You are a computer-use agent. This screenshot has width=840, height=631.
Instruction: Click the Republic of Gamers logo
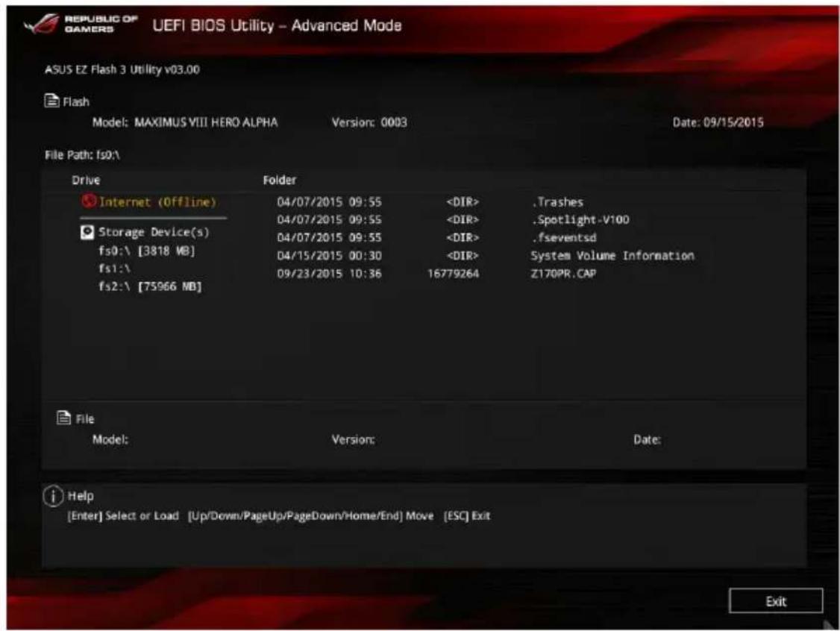(81, 24)
